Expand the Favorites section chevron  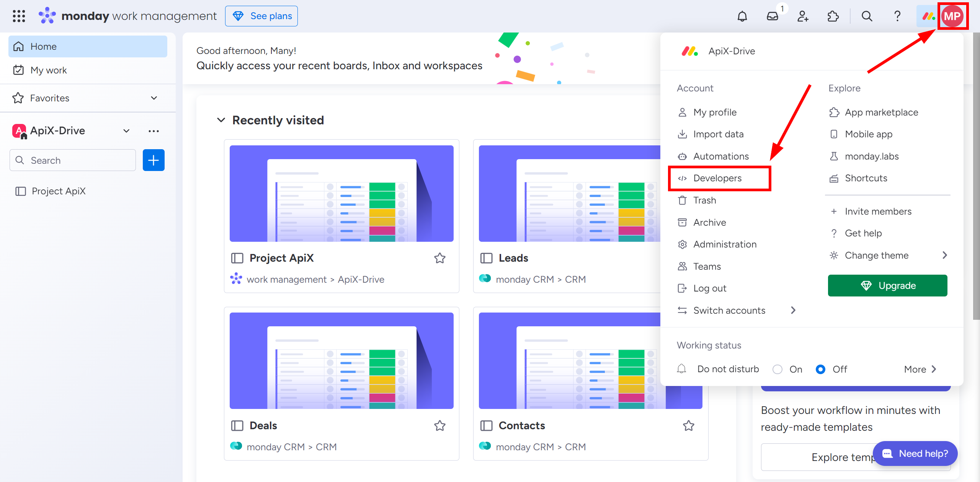[154, 98]
